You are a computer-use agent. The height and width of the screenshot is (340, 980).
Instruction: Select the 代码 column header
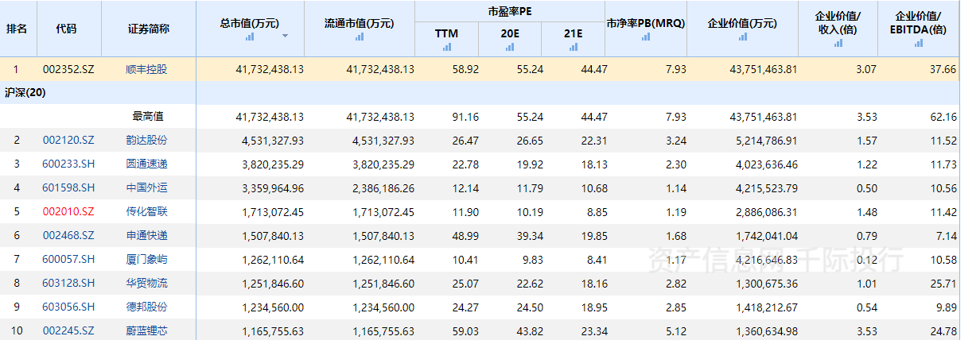tap(67, 29)
